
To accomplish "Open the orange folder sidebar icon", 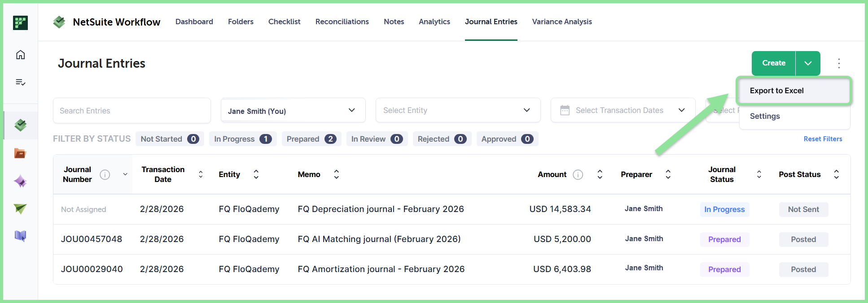I will [x=20, y=153].
